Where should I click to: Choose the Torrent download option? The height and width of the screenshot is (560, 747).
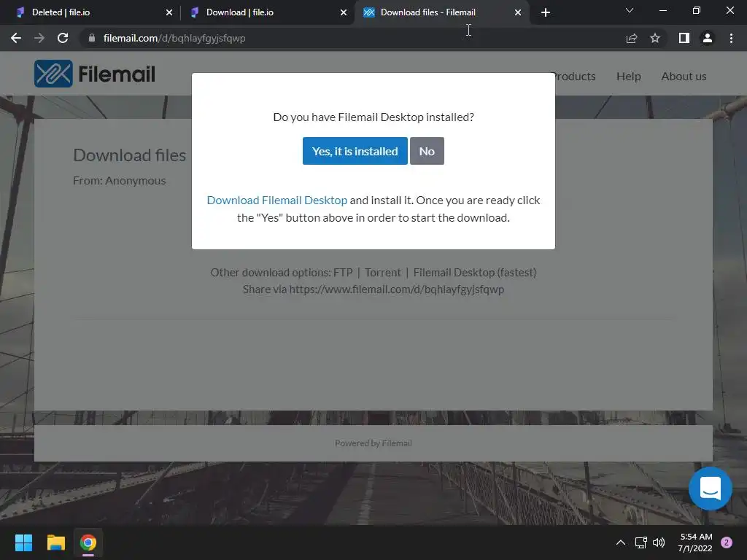tap(382, 273)
